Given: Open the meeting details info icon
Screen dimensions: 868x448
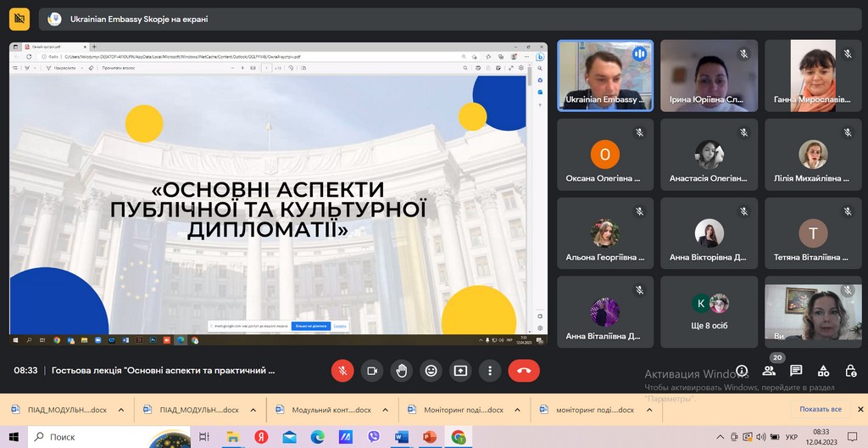Looking at the screenshot, I should point(742,371).
